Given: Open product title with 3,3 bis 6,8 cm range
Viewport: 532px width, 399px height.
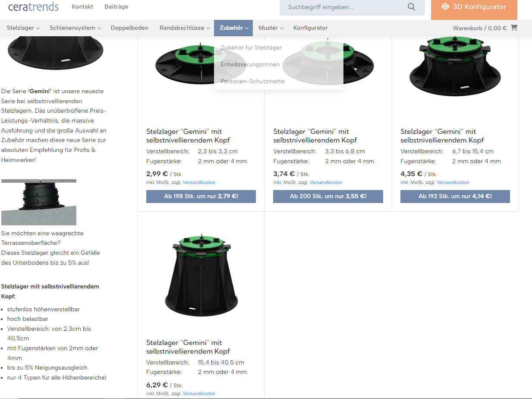Looking at the screenshot, I should 315,136.
